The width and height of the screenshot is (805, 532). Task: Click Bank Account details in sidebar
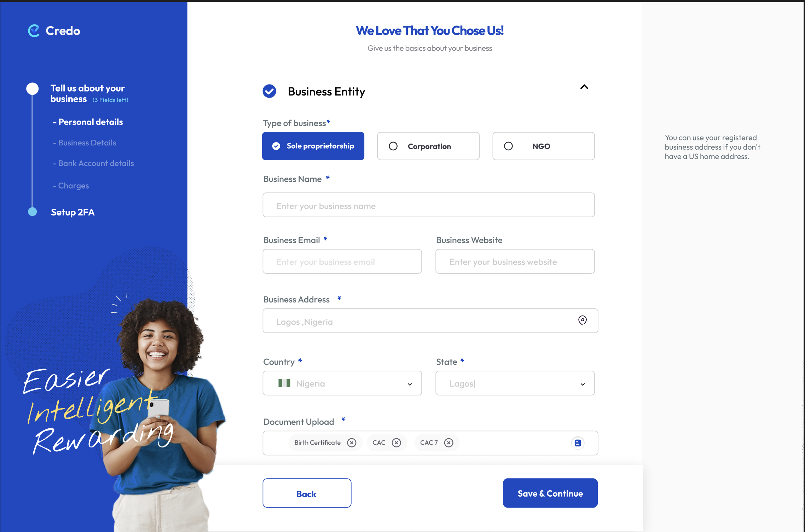coord(95,163)
